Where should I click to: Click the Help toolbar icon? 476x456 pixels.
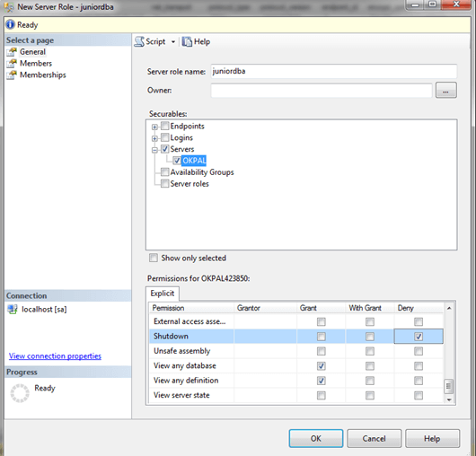tap(187, 41)
